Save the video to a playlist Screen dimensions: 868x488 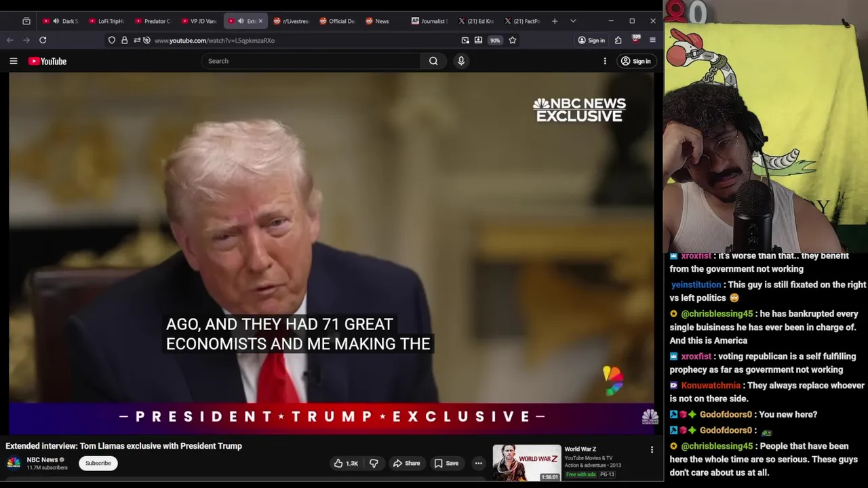tap(447, 463)
